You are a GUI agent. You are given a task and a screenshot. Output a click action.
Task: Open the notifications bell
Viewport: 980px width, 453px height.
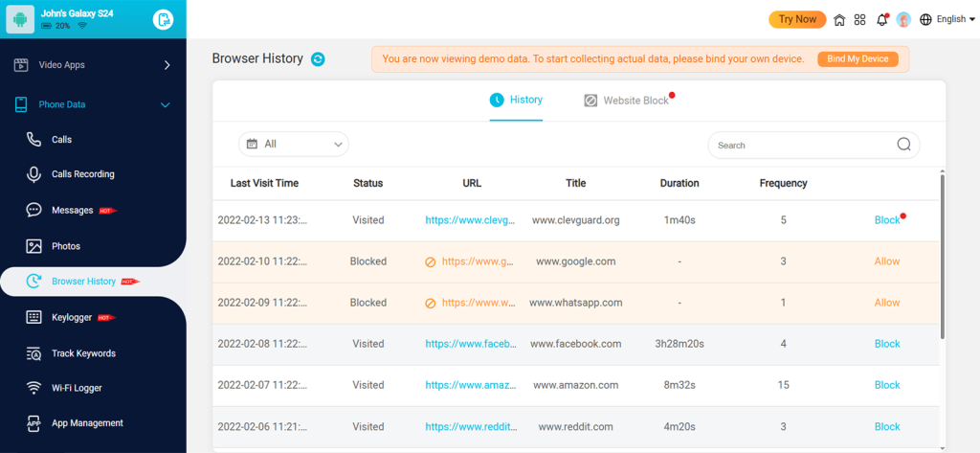tap(881, 19)
